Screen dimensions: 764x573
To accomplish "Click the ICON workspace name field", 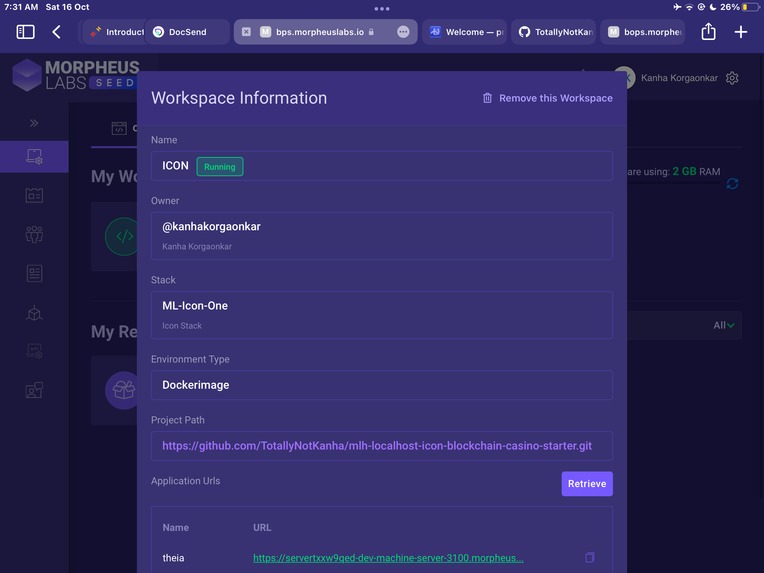I will click(382, 166).
